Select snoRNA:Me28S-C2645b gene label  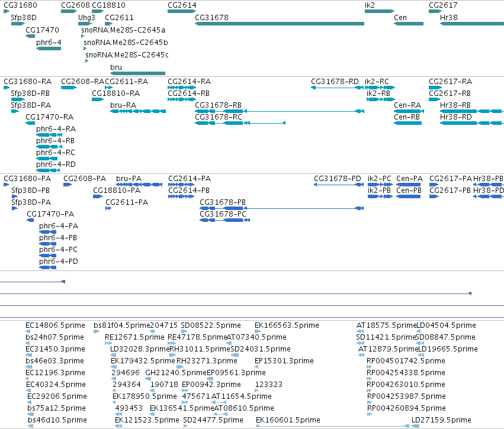[x=126, y=43]
